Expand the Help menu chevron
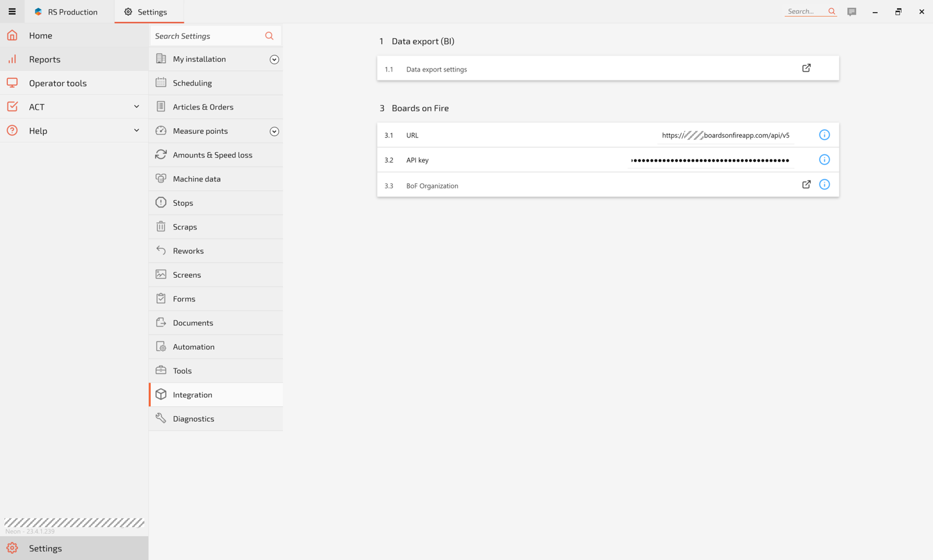The image size is (933, 560). click(136, 130)
